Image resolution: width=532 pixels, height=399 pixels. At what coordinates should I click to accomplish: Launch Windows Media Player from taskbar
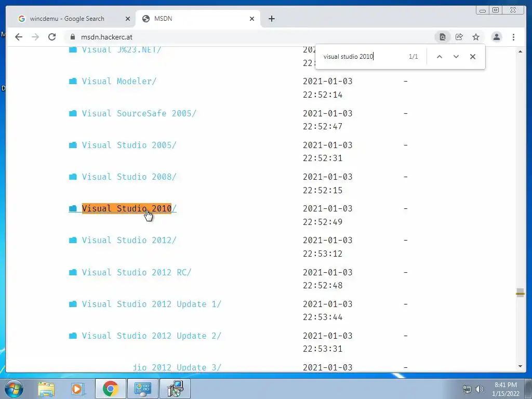point(77,389)
